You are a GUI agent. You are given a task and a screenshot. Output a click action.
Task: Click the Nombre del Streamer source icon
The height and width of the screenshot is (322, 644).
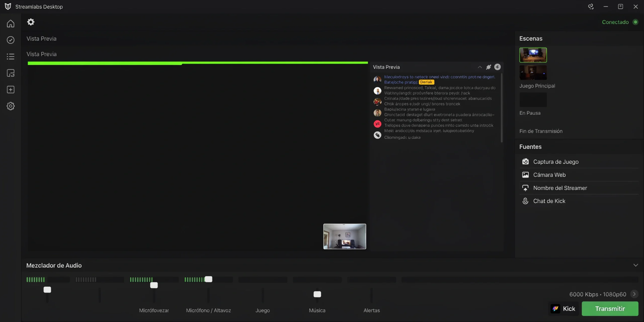point(525,188)
